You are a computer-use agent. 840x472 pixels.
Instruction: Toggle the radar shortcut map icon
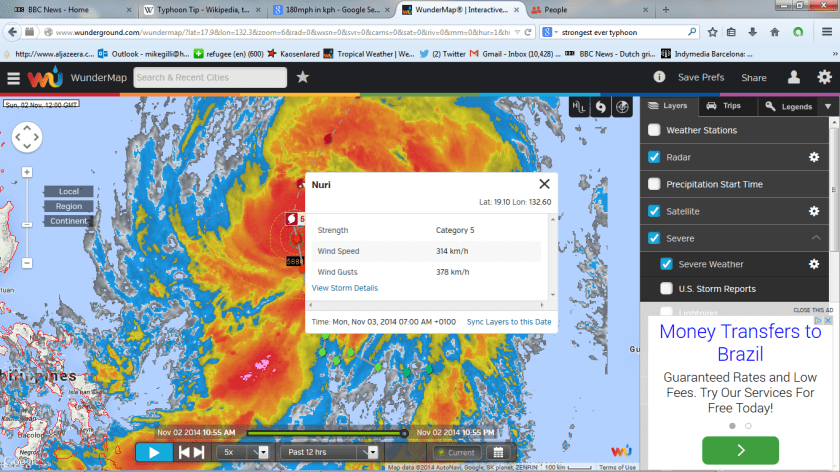click(x=622, y=106)
